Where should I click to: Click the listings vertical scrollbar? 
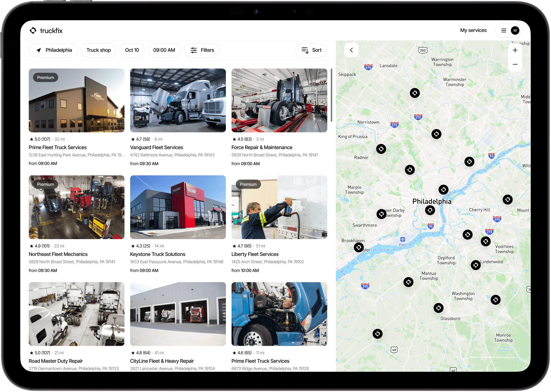pyautogui.click(x=331, y=95)
